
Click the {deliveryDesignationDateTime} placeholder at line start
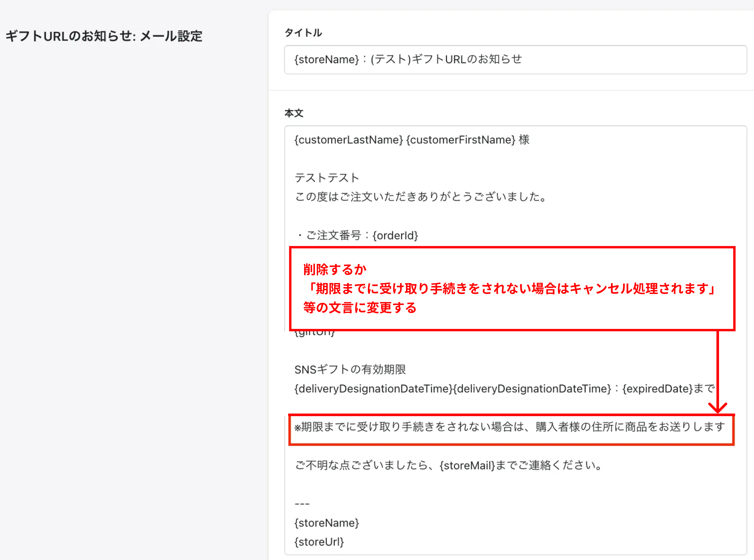373,388
